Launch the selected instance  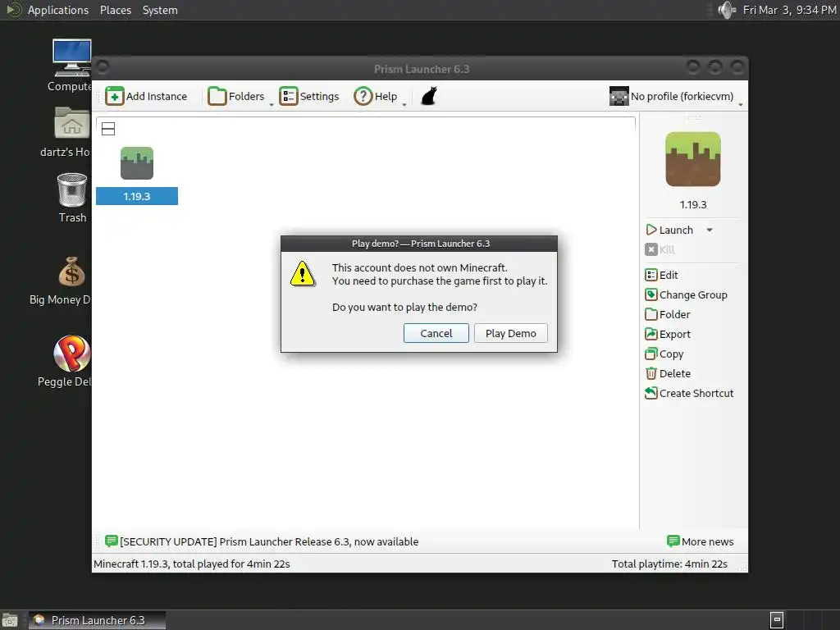670,230
